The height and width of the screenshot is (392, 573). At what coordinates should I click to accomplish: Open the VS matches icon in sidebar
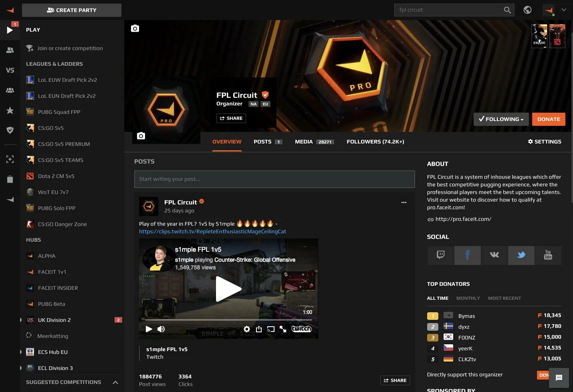pos(10,70)
